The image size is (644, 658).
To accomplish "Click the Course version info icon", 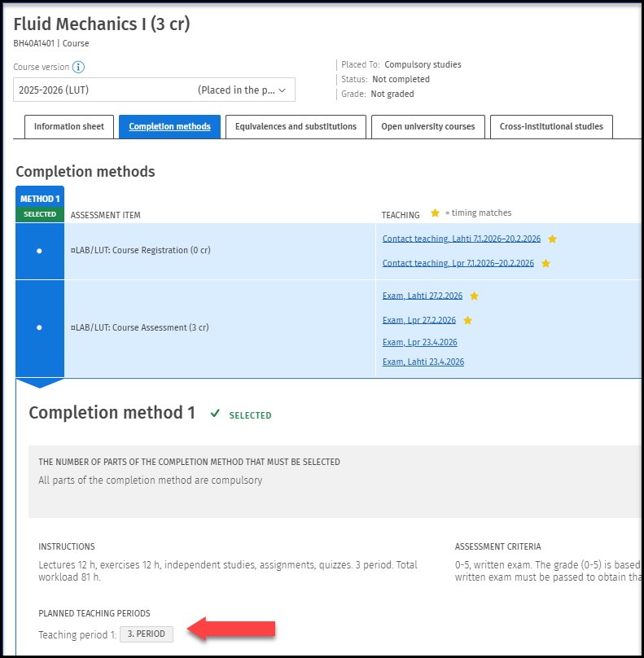I will tap(79, 68).
